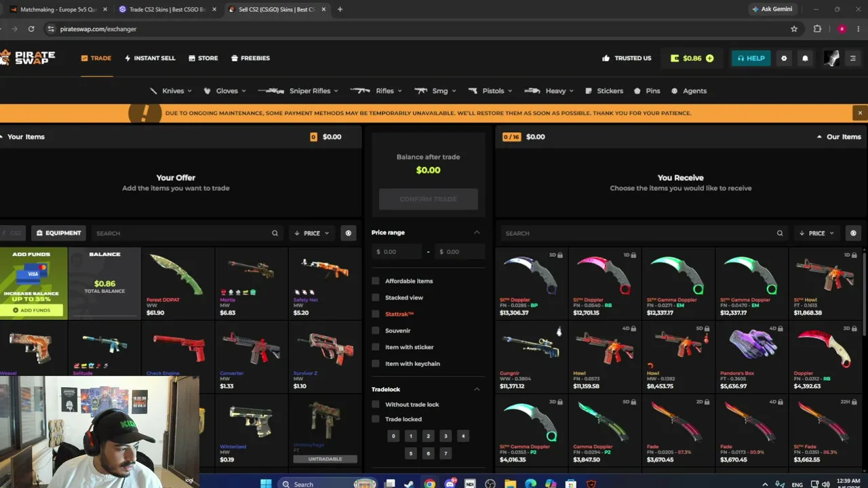Open the notifications bell
The width and height of the screenshot is (868, 488).
click(805, 58)
